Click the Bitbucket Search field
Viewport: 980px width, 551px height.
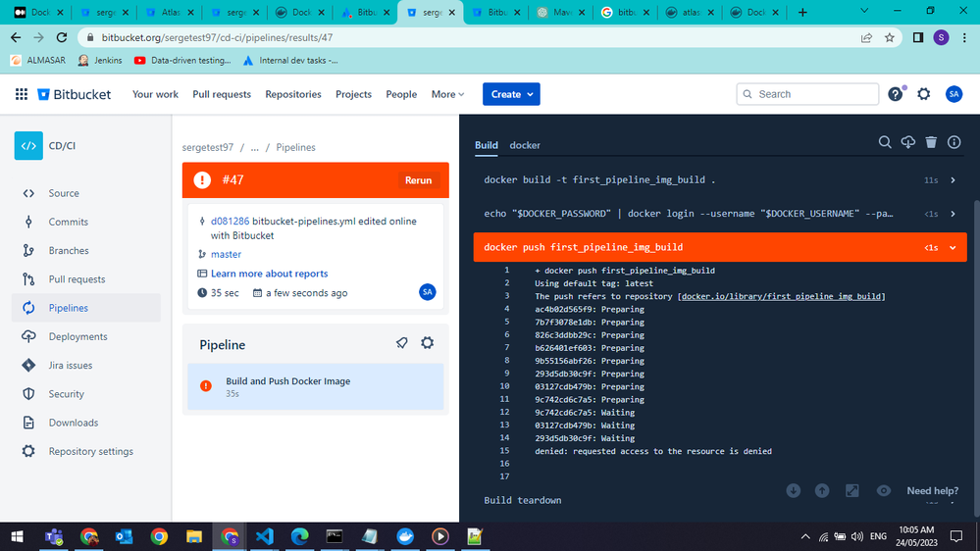tap(807, 94)
